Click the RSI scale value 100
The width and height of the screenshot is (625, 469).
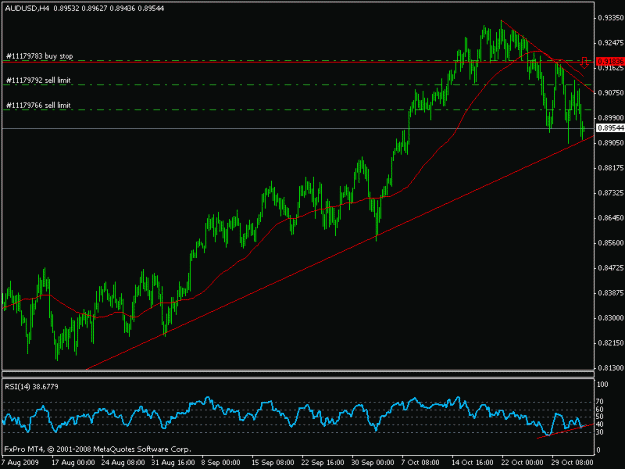pos(603,385)
